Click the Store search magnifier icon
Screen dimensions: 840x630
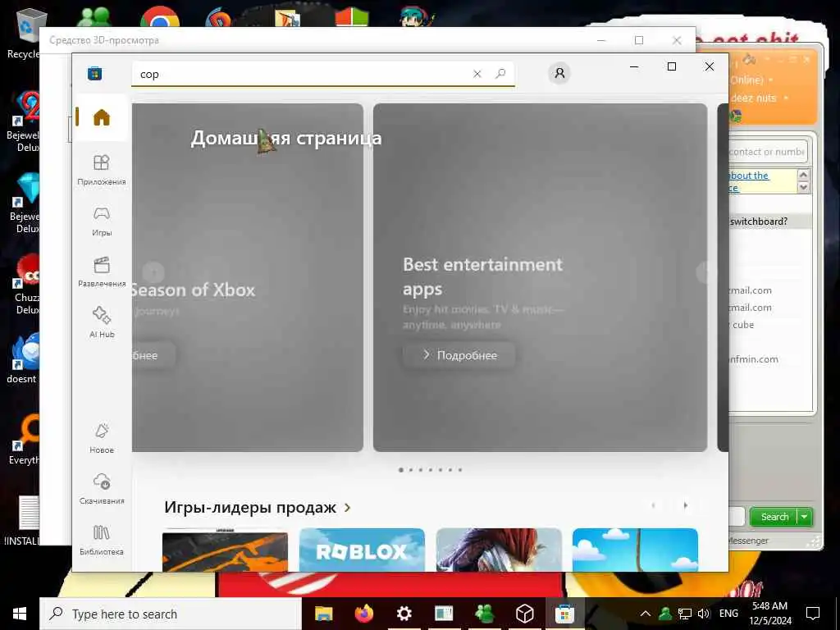click(500, 73)
